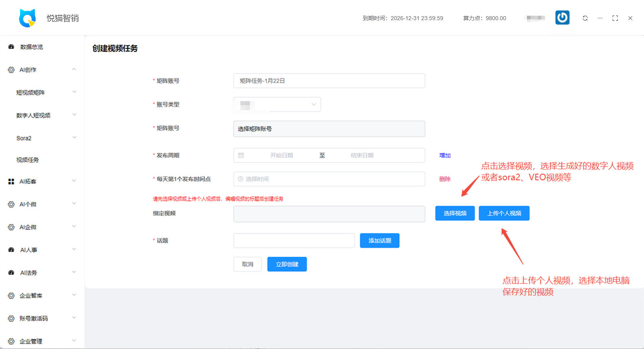Screen dimensions: 644x349
Task: Click the 企业智库 gear icon
Action: pos(11,296)
